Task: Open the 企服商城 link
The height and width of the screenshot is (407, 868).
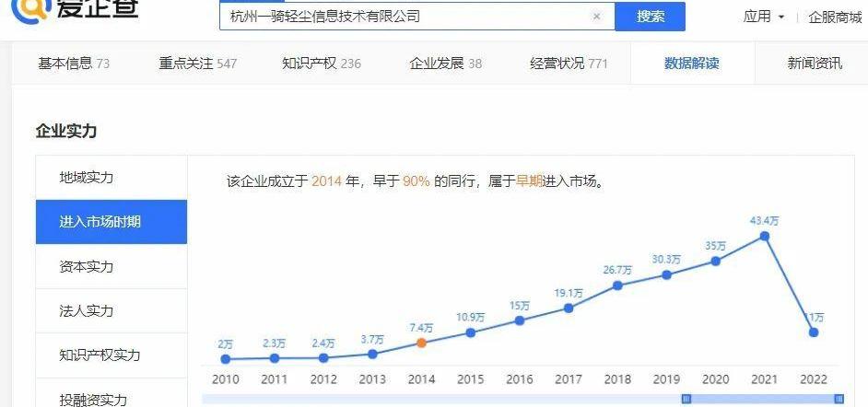Action: (836, 17)
